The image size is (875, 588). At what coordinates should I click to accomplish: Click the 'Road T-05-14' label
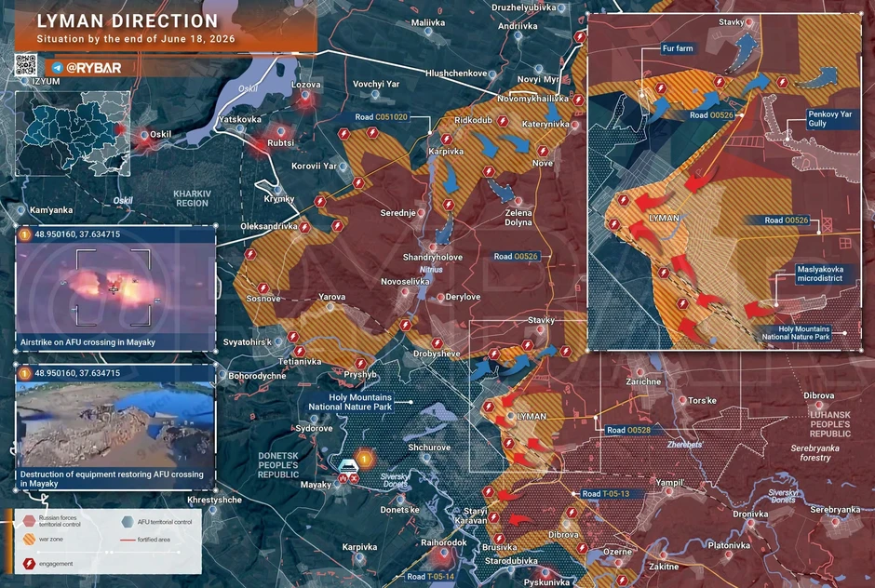[x=430, y=577]
